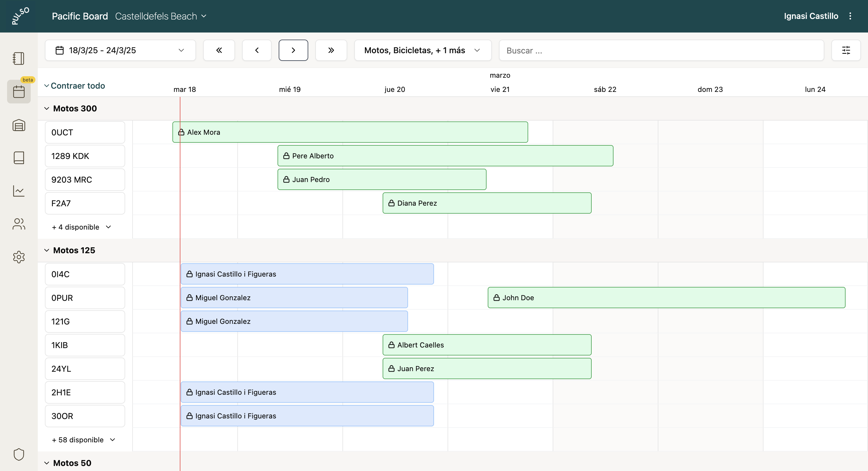Open the garage icon in sidebar
This screenshot has width=868, height=471.
click(x=19, y=125)
